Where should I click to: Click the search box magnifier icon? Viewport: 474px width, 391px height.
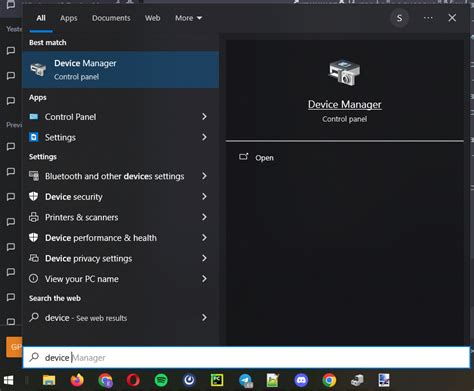34,357
